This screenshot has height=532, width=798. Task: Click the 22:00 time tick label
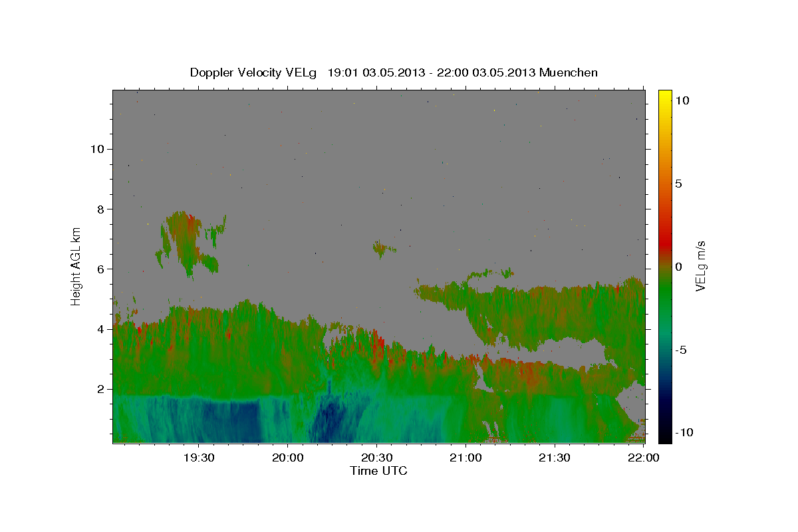pos(644,458)
